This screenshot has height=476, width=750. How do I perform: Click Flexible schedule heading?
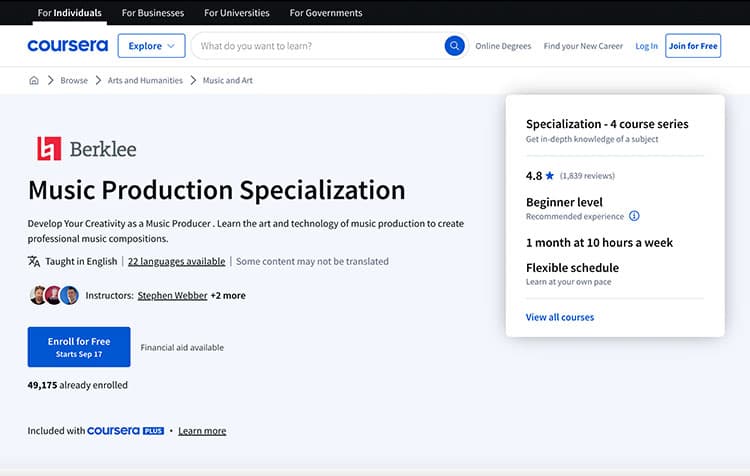tap(572, 267)
